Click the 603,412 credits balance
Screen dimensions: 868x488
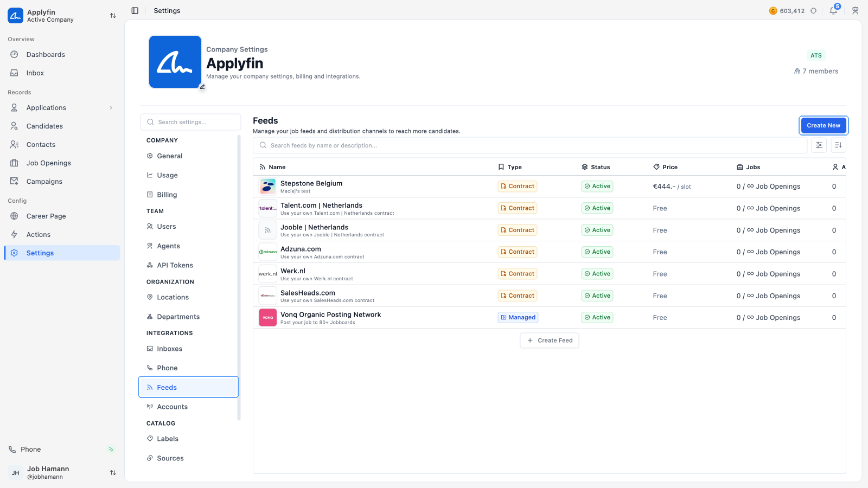(792, 11)
